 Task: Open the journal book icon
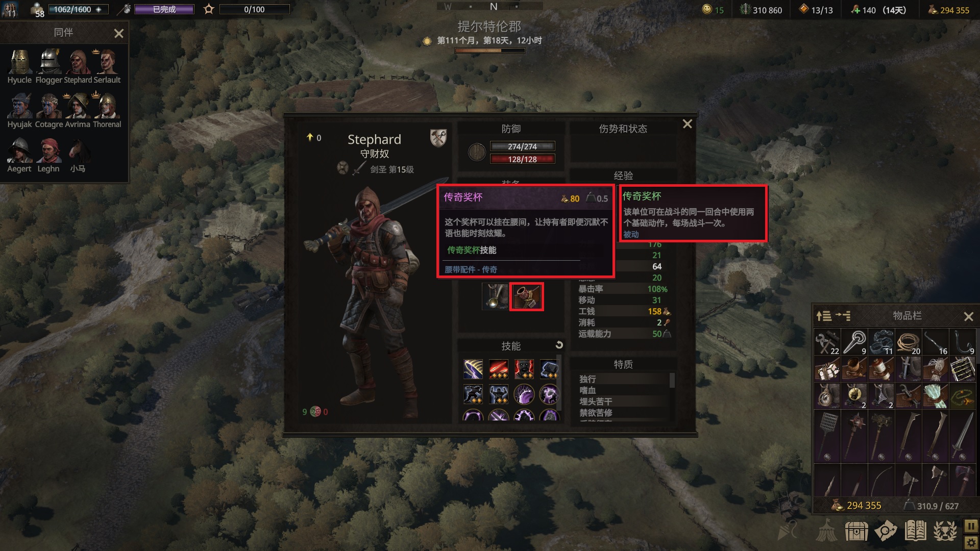915,531
